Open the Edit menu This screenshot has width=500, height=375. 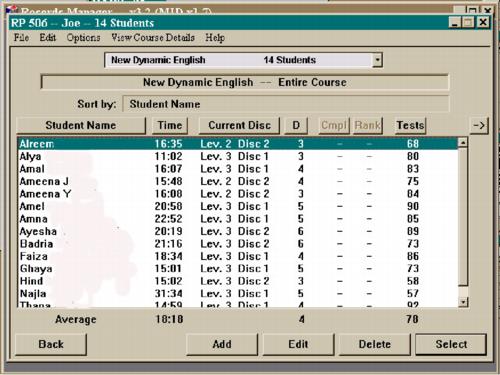pyautogui.click(x=48, y=37)
